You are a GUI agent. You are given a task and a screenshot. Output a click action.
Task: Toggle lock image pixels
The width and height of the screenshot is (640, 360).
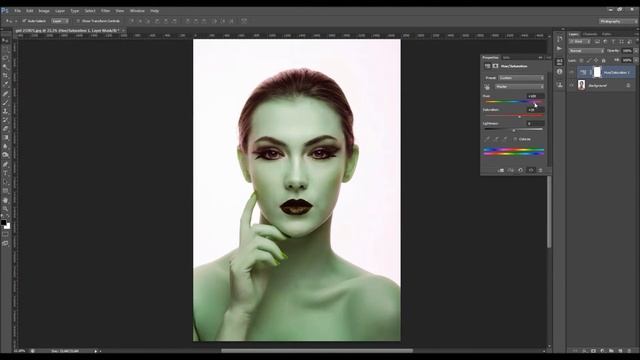(x=589, y=60)
